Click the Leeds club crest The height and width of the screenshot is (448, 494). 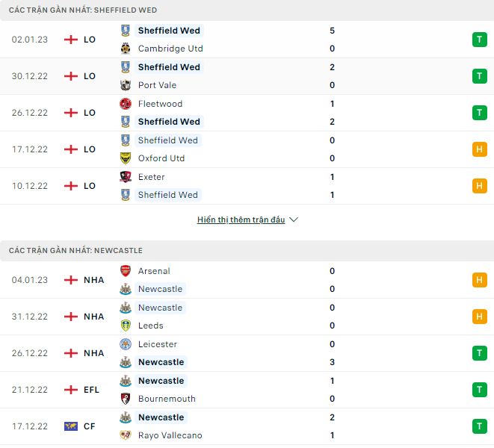(x=126, y=326)
